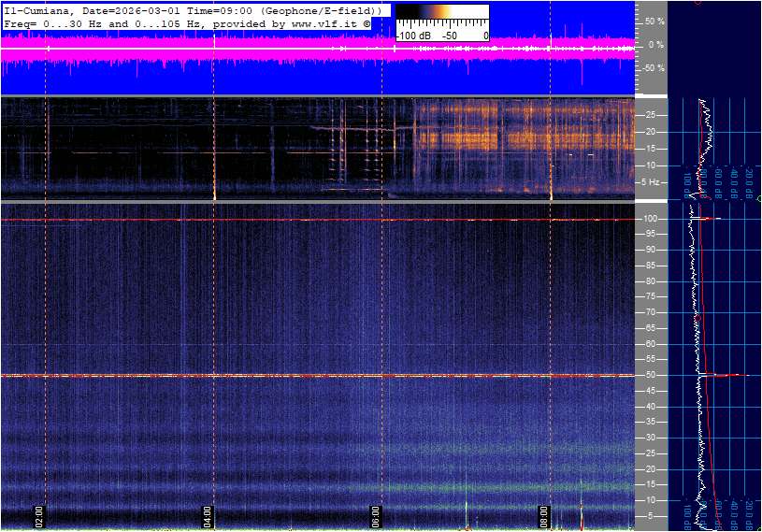Click the -50 % amplitude scale label
This screenshot has height=532, width=762.
[653, 68]
